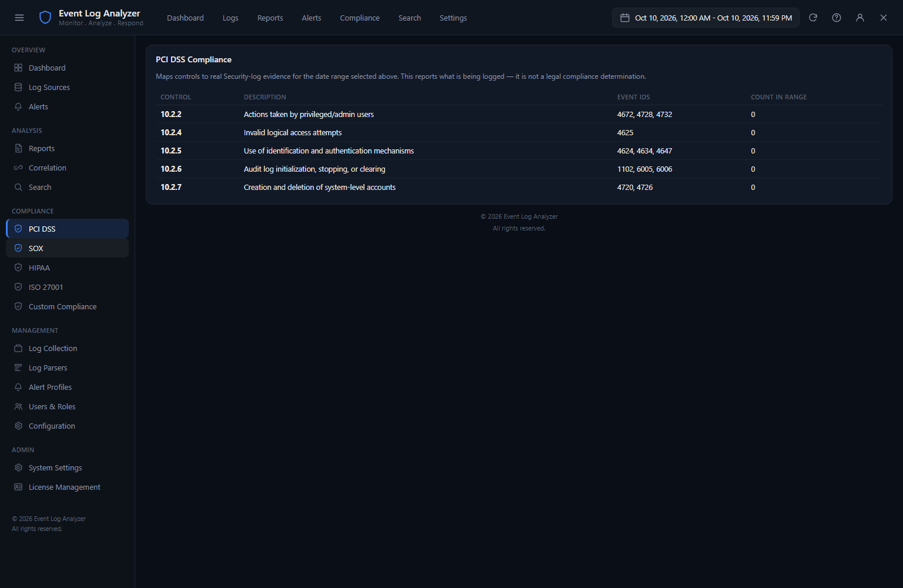Open Log Parsers in sidebar

67,367
